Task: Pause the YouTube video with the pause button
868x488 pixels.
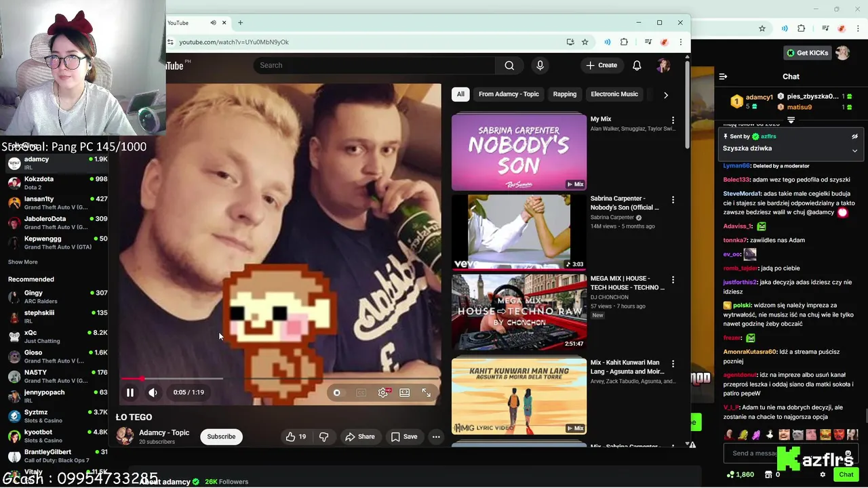Action: (130, 392)
